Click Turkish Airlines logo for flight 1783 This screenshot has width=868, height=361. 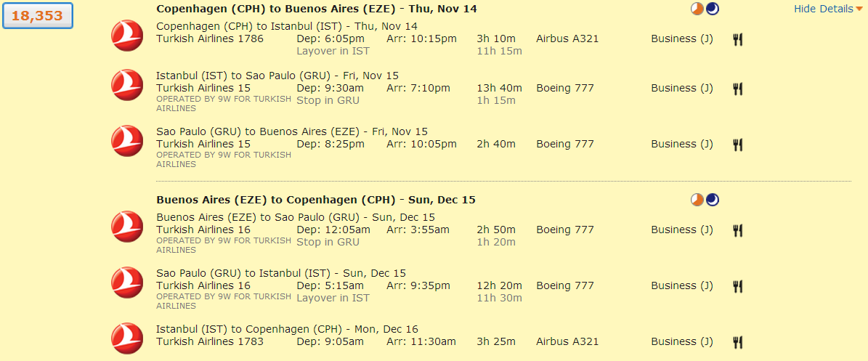point(127,338)
